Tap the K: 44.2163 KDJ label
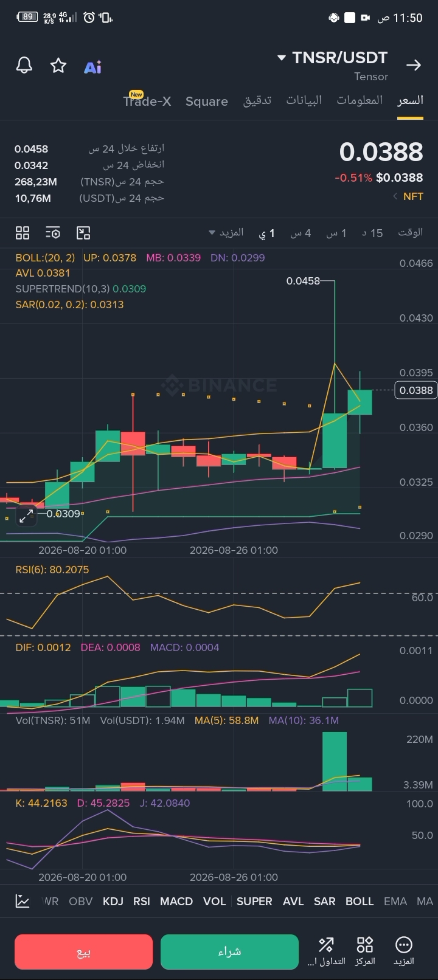This screenshot has height=980, width=438. point(41,803)
